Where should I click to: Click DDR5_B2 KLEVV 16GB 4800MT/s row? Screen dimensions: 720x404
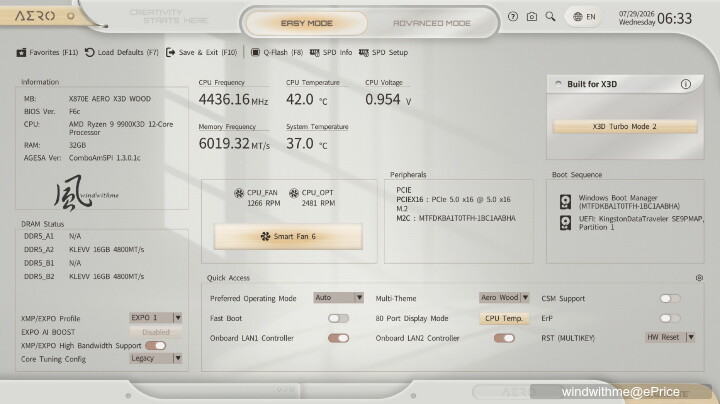pyautogui.click(x=84, y=277)
